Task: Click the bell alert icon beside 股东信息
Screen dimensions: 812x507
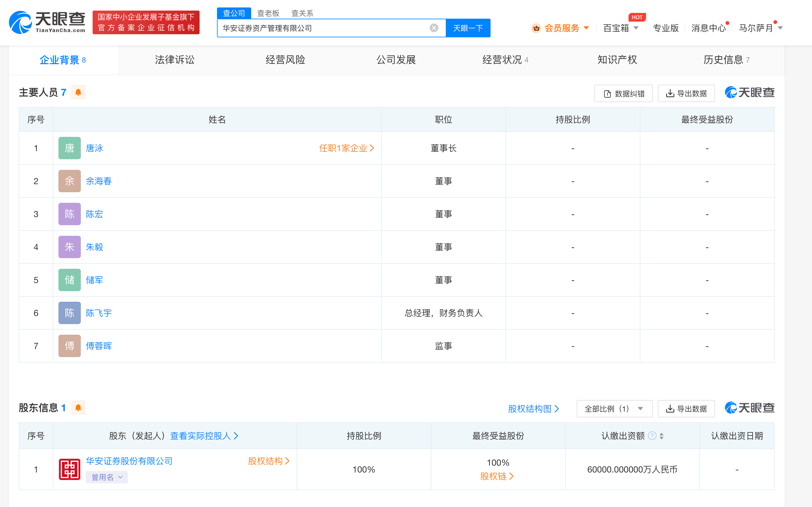Action: click(x=78, y=408)
